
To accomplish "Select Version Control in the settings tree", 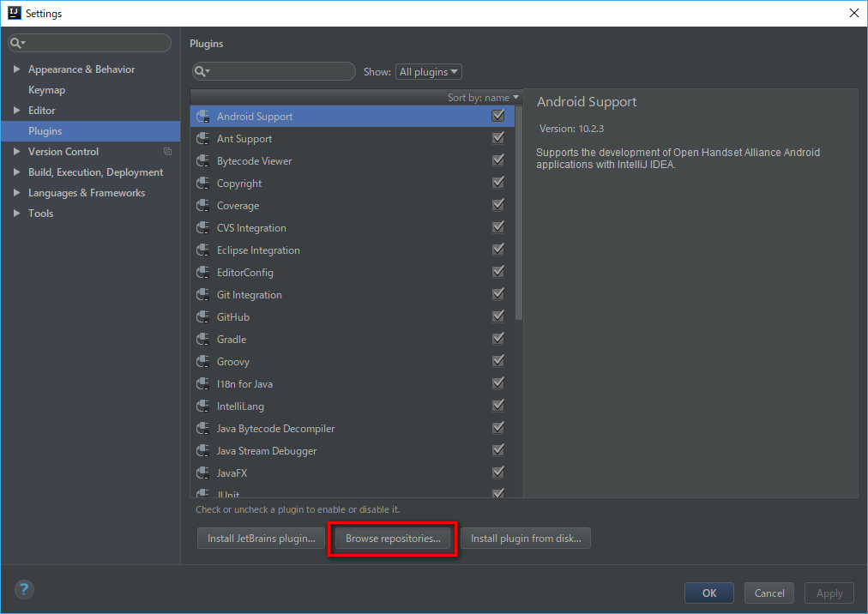I will point(63,152).
